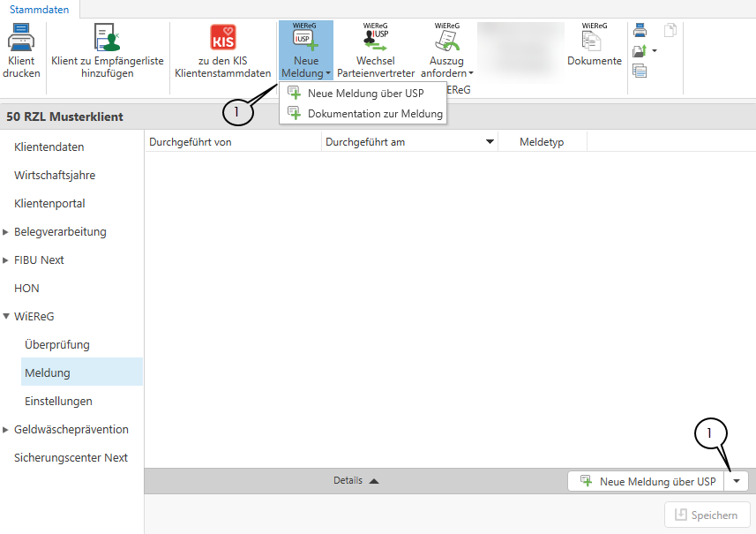Collapse the WiEReG tree node
This screenshot has width=756, height=534.
(7, 316)
